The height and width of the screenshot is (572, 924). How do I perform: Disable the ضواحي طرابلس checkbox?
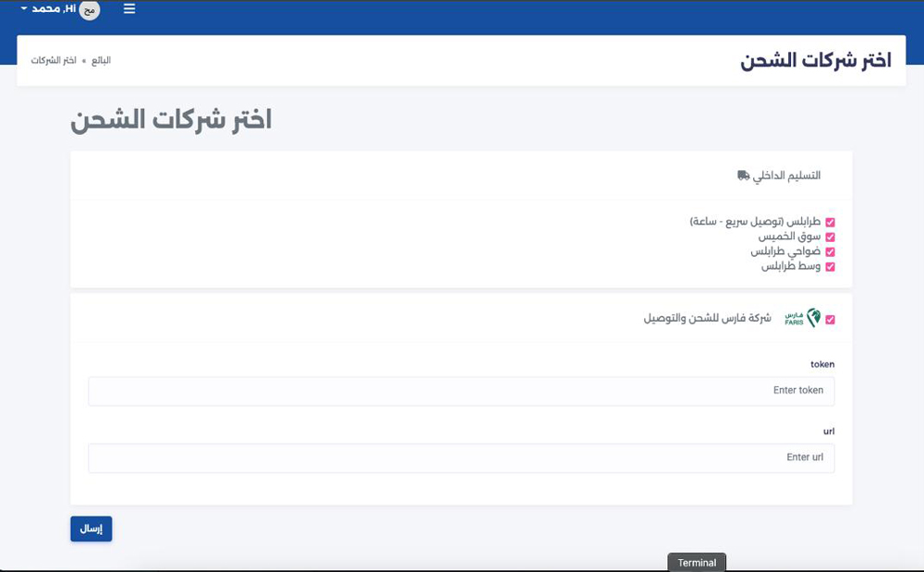pyautogui.click(x=830, y=252)
